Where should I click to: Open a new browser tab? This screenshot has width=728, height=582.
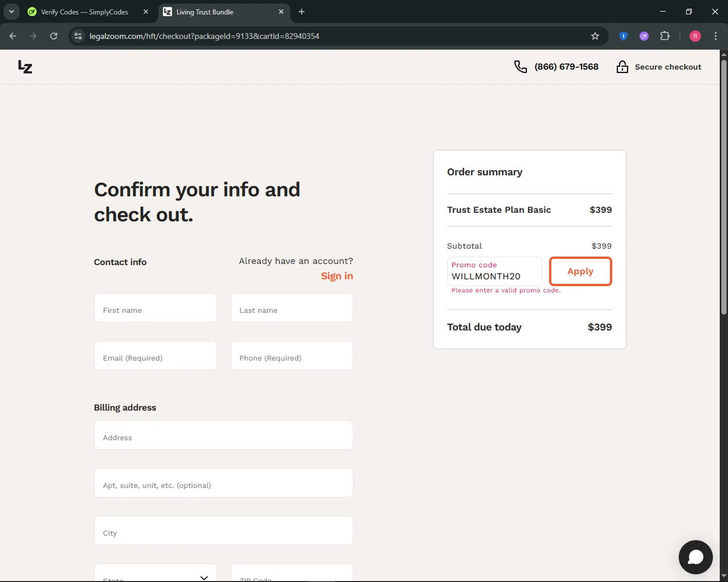coord(301,12)
